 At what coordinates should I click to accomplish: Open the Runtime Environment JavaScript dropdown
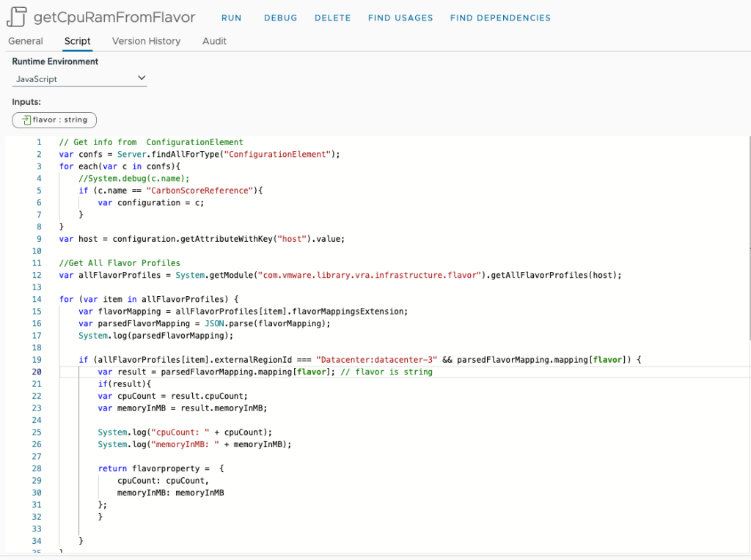point(79,79)
